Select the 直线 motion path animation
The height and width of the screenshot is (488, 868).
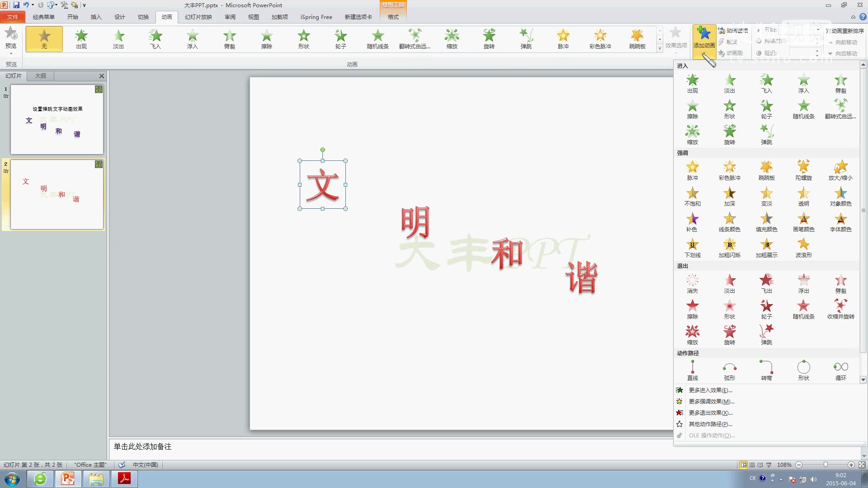[x=693, y=371]
